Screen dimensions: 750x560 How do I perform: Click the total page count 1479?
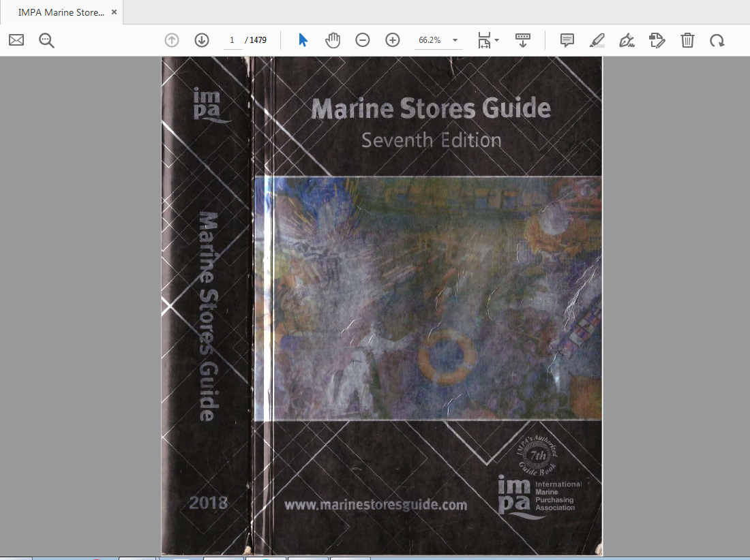pyautogui.click(x=258, y=40)
